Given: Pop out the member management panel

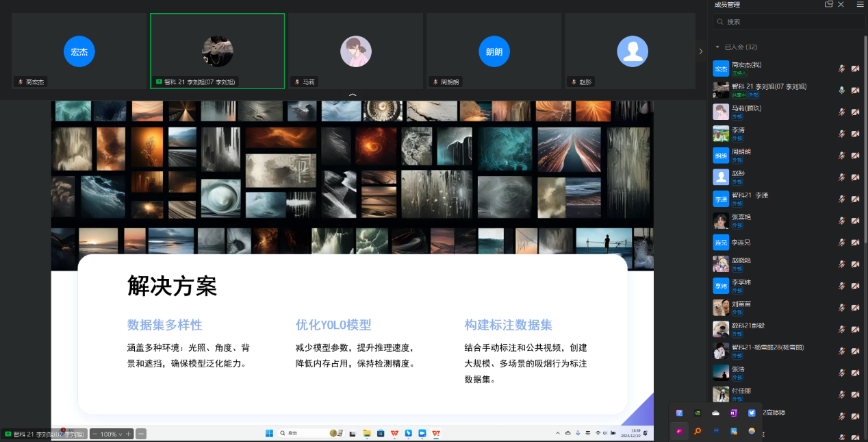Looking at the screenshot, I should pos(829,5).
